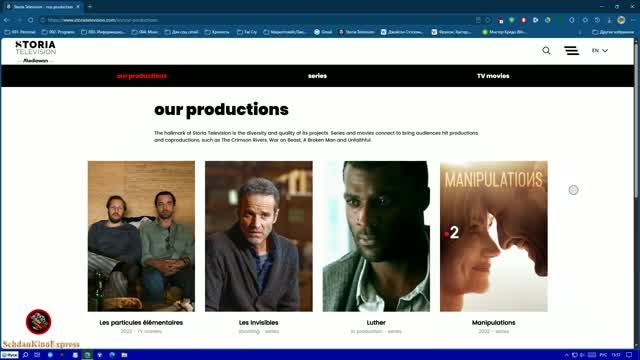Open the '001. Personal' bookmark folder

(20, 32)
